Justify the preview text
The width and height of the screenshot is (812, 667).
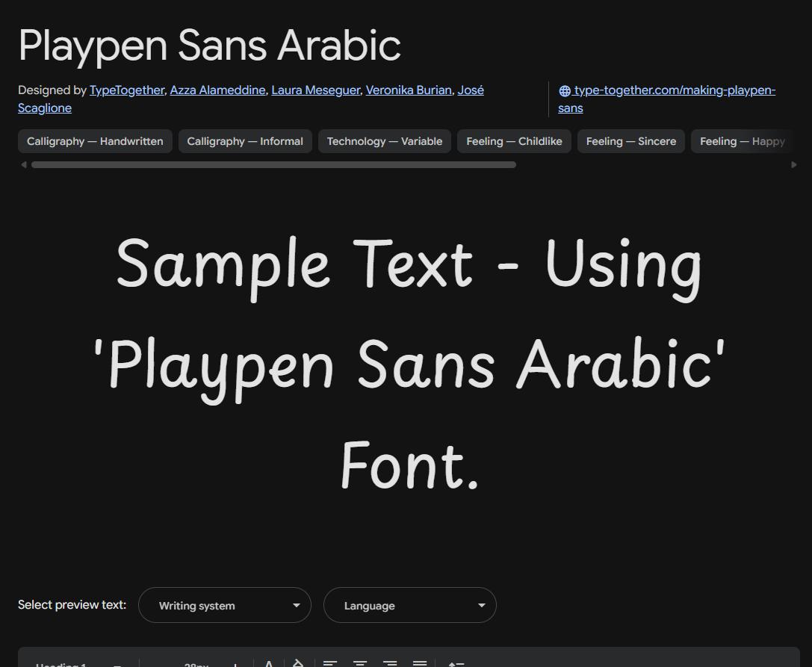[420, 663]
